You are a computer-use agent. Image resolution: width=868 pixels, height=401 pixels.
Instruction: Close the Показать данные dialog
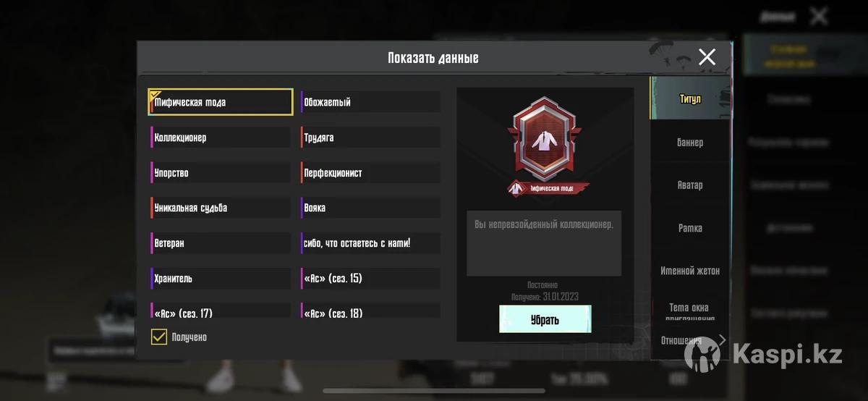[707, 57]
